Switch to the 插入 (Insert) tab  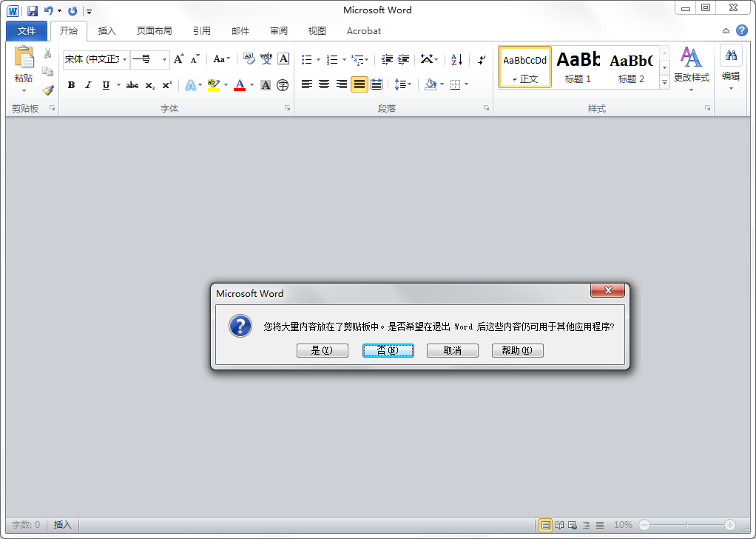107,31
